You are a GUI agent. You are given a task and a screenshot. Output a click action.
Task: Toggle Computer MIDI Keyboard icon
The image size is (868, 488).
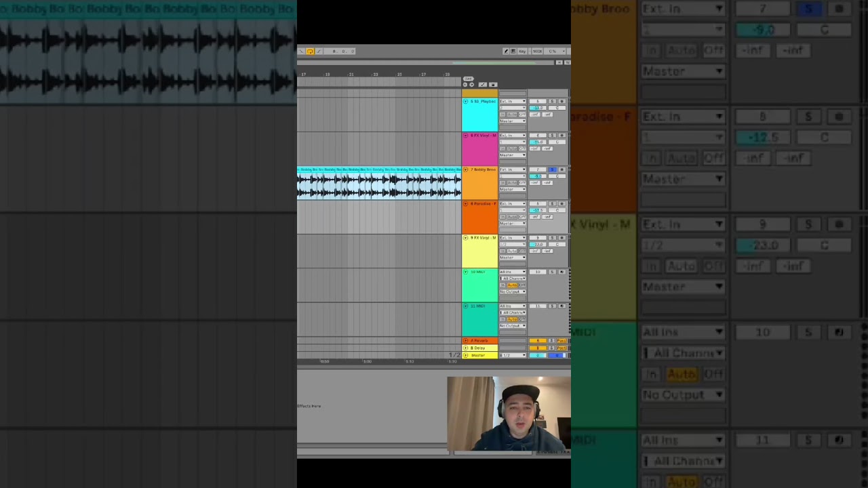pyautogui.click(x=513, y=51)
